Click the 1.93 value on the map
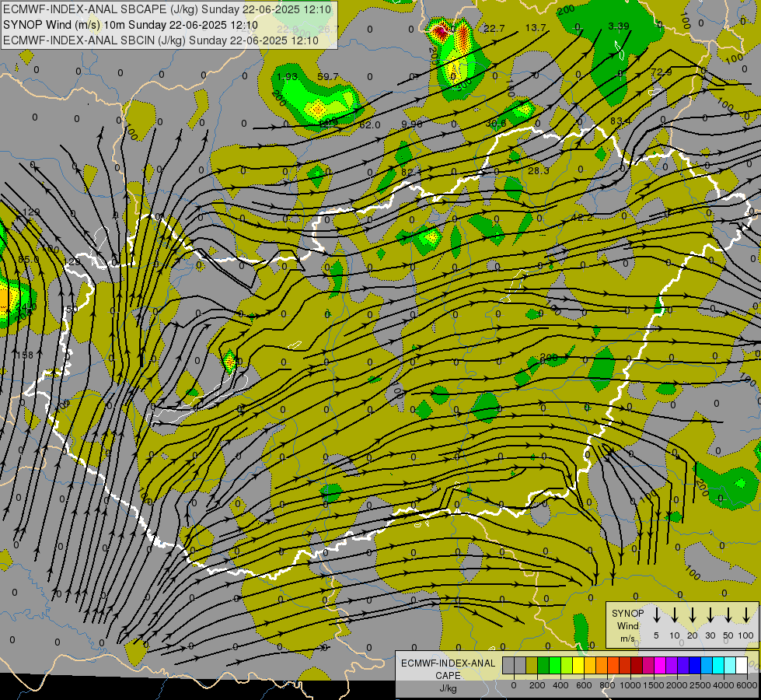The image size is (761, 700). pos(287,77)
